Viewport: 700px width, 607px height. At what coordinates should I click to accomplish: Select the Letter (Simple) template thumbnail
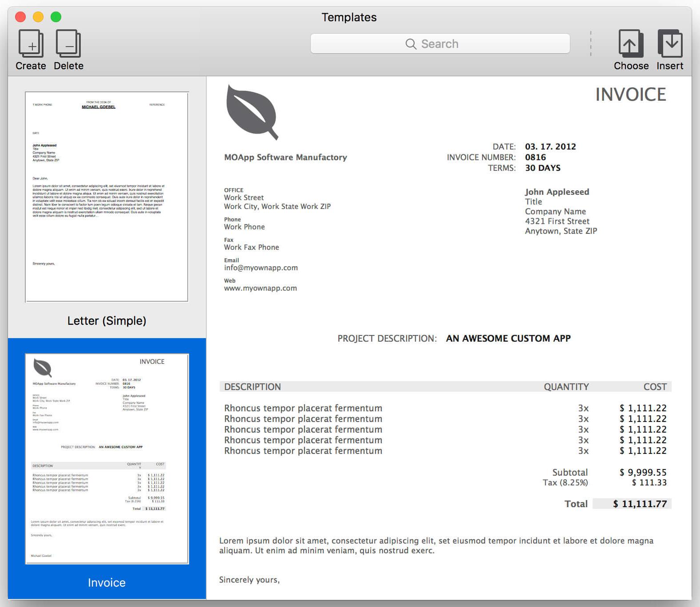click(x=107, y=197)
